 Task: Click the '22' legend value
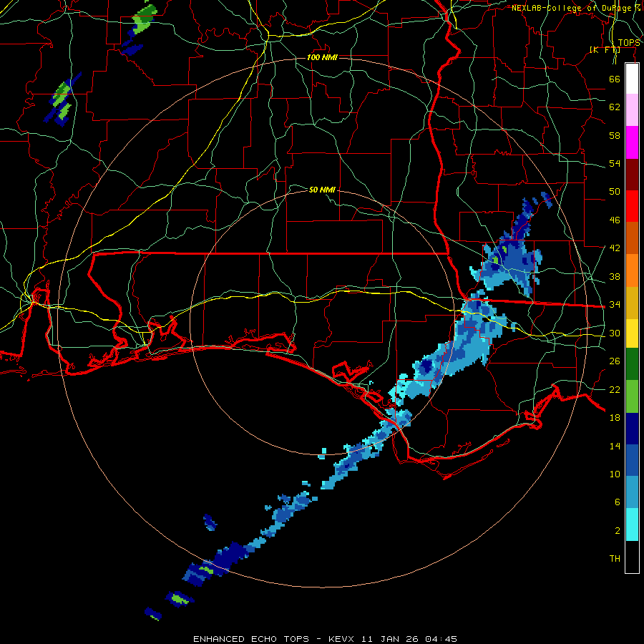[x=615, y=389]
